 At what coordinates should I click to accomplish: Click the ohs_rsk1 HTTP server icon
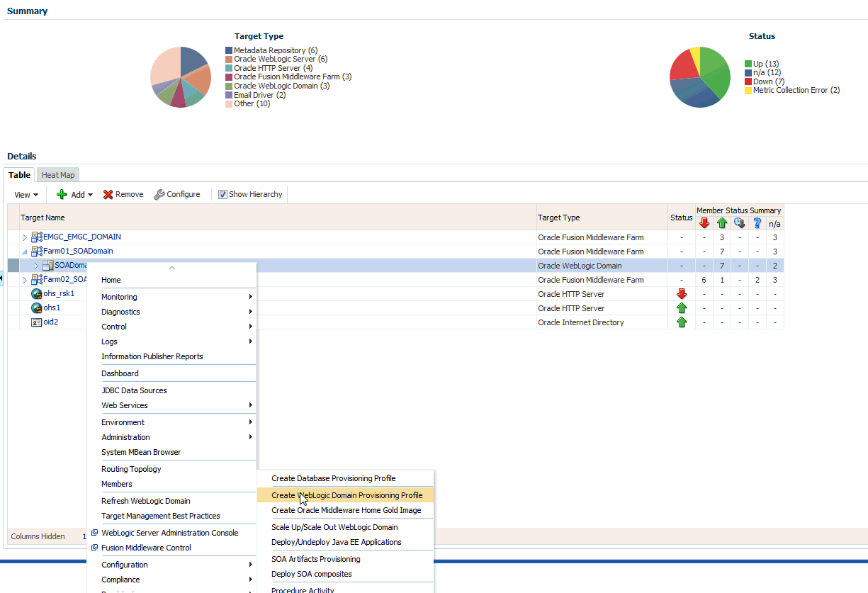pyautogui.click(x=37, y=294)
